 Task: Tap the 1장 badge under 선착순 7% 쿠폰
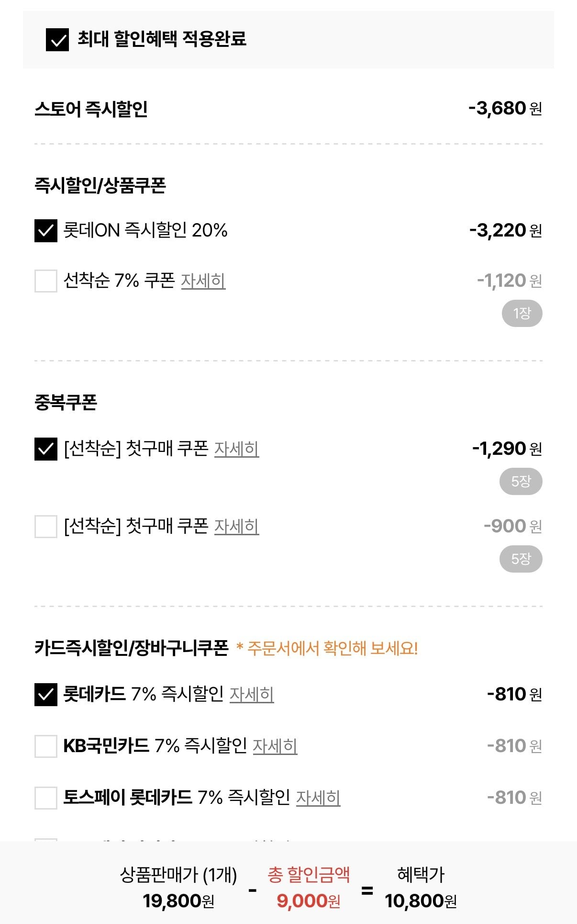pyautogui.click(x=522, y=314)
